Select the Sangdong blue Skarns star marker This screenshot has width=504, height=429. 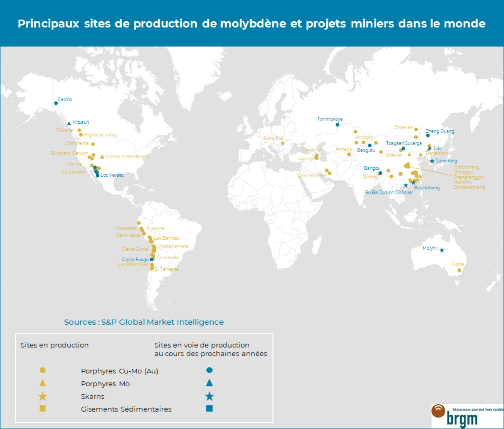432,161
